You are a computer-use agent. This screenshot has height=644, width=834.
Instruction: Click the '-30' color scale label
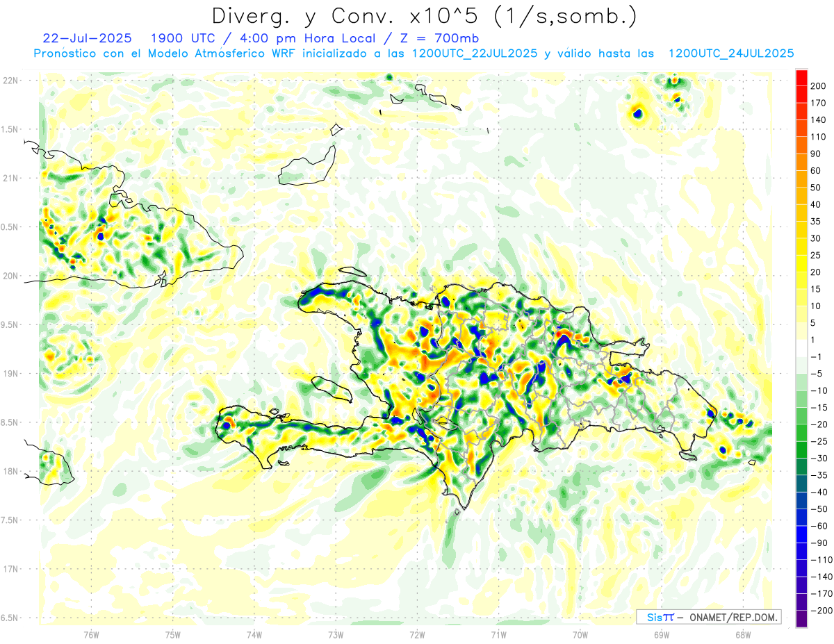tap(819, 459)
